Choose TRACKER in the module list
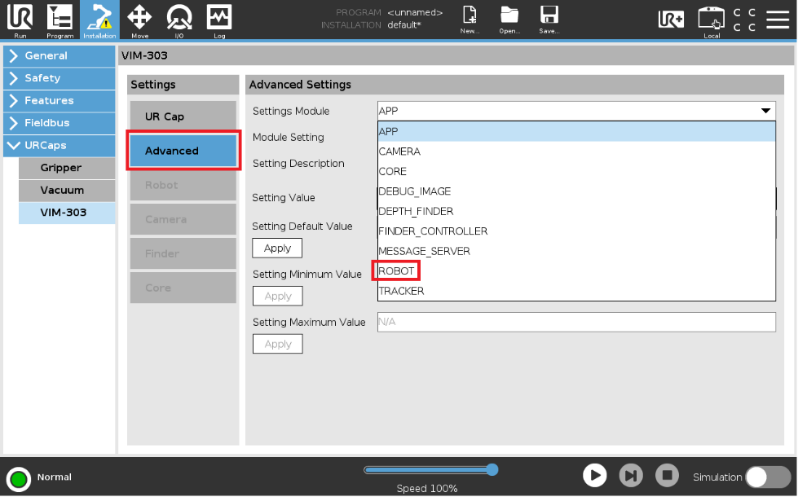798x497 pixels. 576,291
